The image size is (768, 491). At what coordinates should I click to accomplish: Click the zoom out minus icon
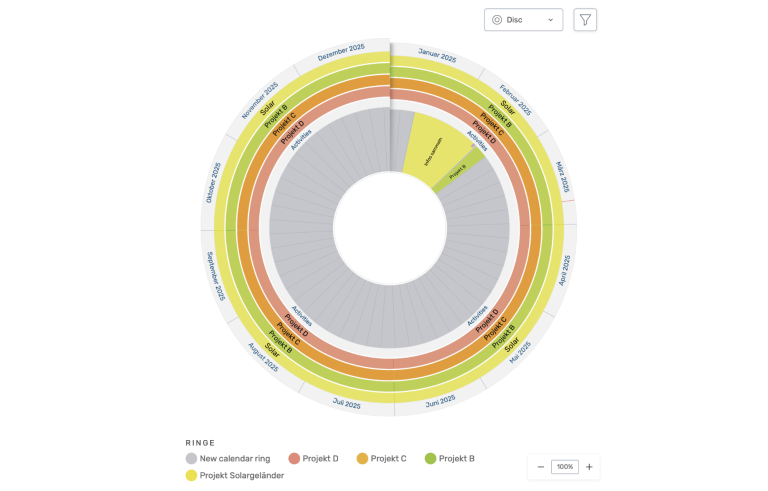point(541,467)
